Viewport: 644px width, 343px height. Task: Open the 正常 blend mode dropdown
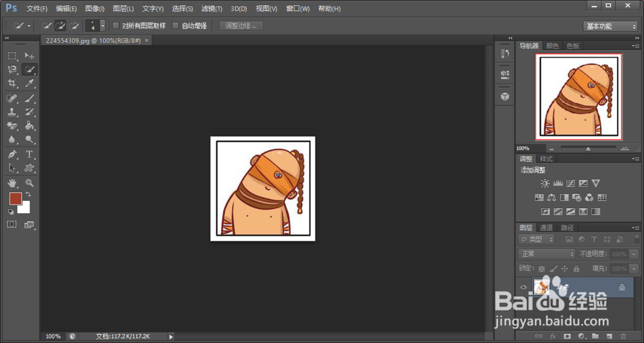click(546, 254)
